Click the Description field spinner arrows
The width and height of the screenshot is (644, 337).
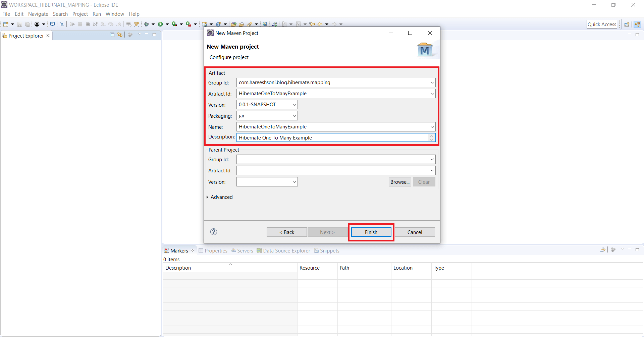tap(431, 137)
